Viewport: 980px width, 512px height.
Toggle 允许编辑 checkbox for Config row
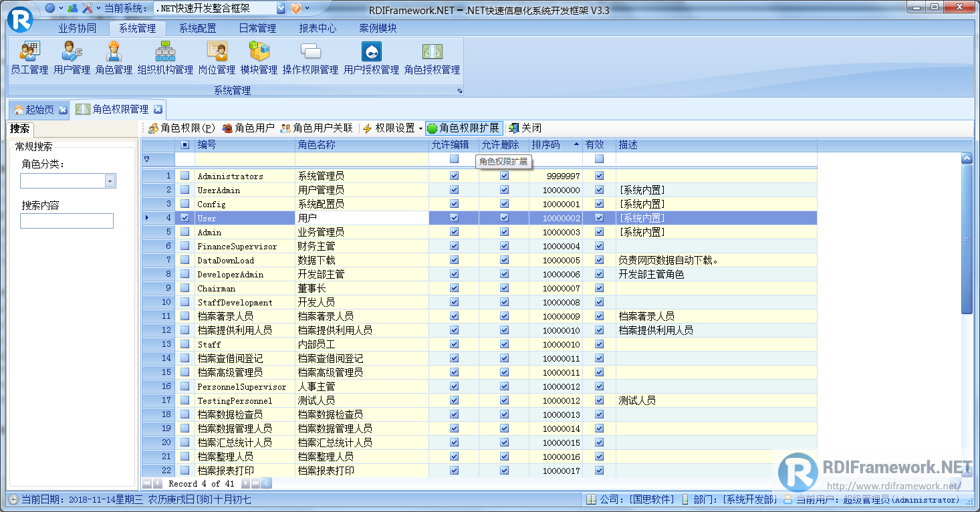[x=455, y=204]
